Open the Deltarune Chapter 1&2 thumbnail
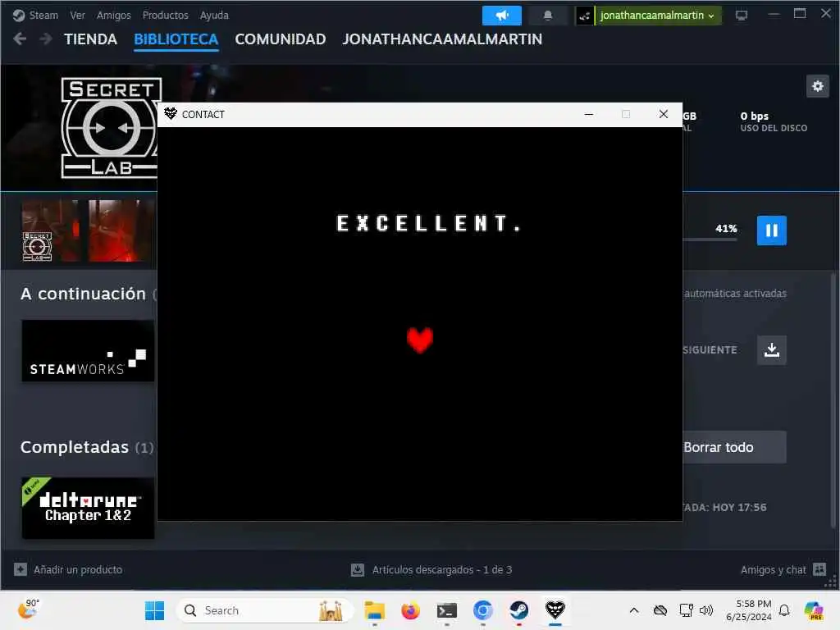 (x=88, y=508)
